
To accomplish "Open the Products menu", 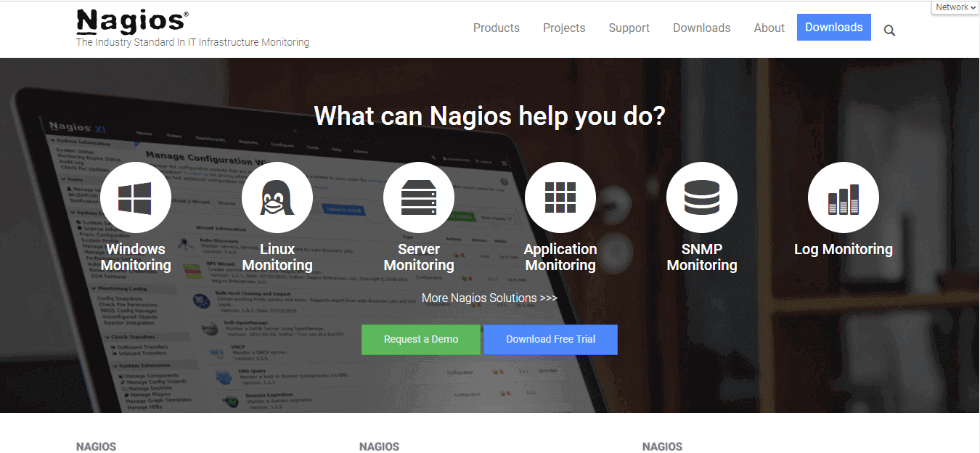I will pyautogui.click(x=496, y=28).
